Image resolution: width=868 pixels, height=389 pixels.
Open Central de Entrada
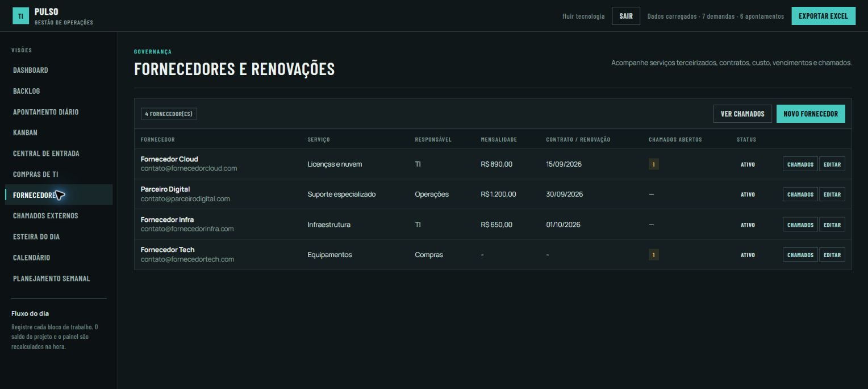coord(46,154)
